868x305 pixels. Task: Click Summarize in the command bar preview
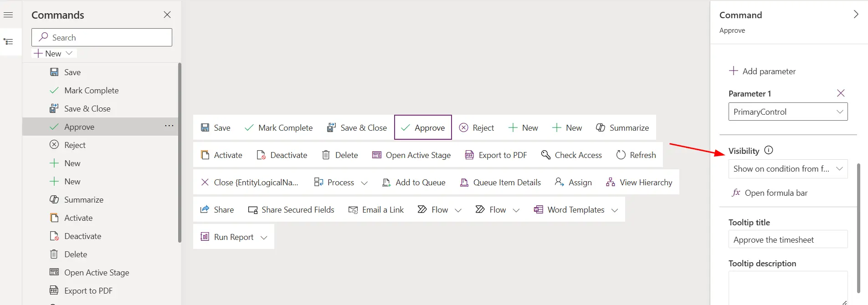pos(622,127)
